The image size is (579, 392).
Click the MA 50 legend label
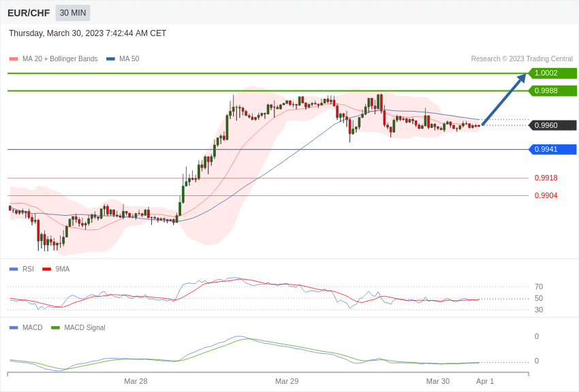click(129, 59)
